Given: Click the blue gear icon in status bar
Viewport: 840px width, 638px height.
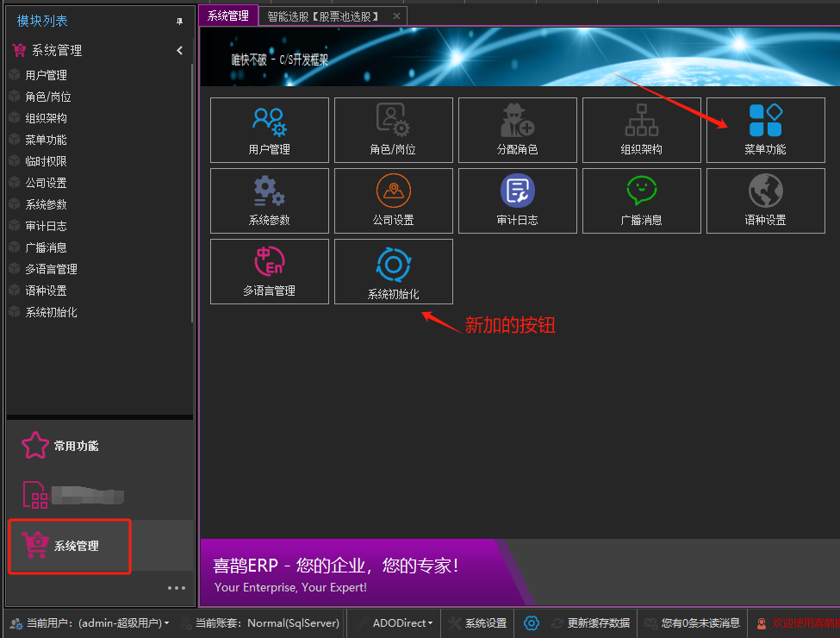Looking at the screenshot, I should point(531,623).
